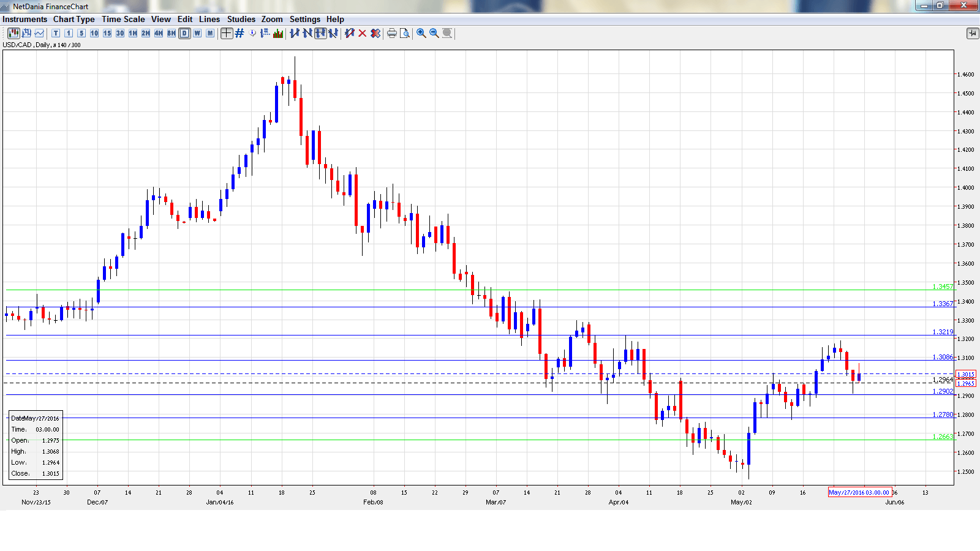Open the Chart Type menu

click(73, 19)
